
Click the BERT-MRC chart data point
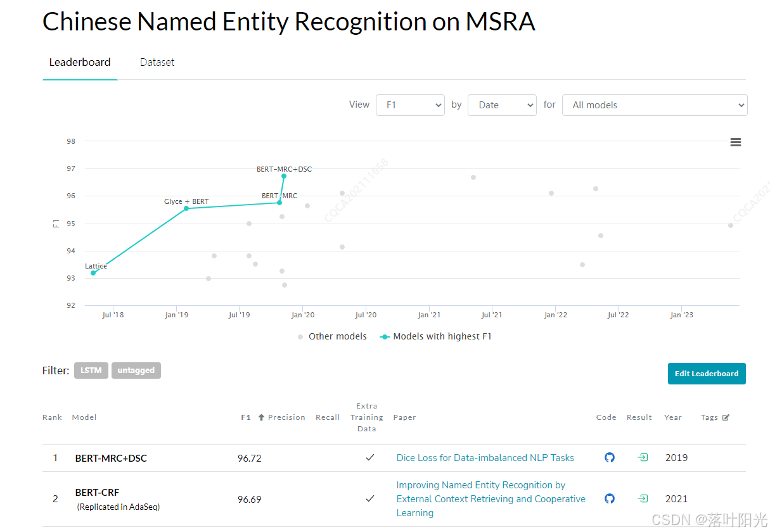coord(279,203)
